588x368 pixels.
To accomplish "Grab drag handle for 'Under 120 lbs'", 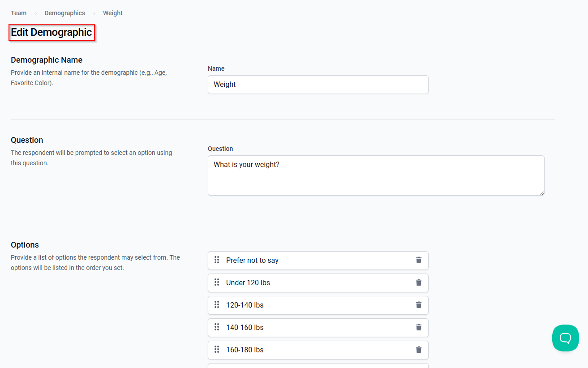I will click(217, 282).
